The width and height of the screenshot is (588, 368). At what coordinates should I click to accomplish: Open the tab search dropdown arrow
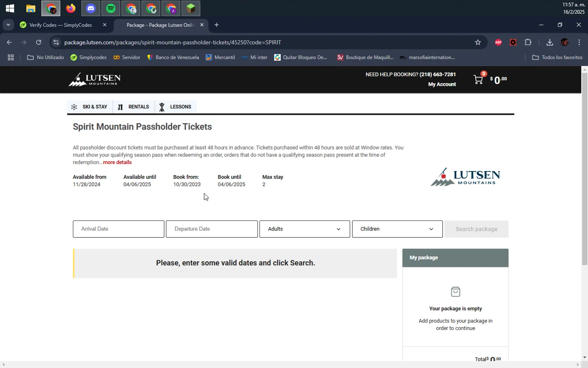pos(8,25)
